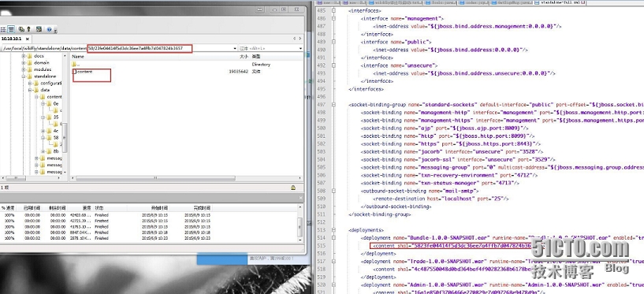Click the Name column header
The height and width of the screenshot is (294, 644).
(x=78, y=56)
